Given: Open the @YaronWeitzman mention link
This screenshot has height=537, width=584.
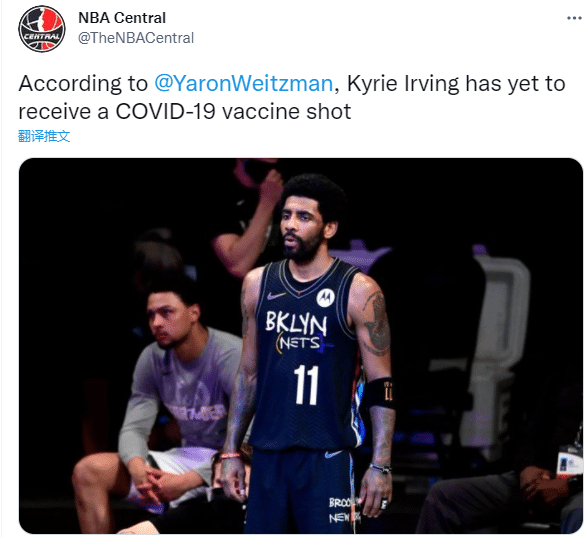Looking at the screenshot, I should pos(244,83).
